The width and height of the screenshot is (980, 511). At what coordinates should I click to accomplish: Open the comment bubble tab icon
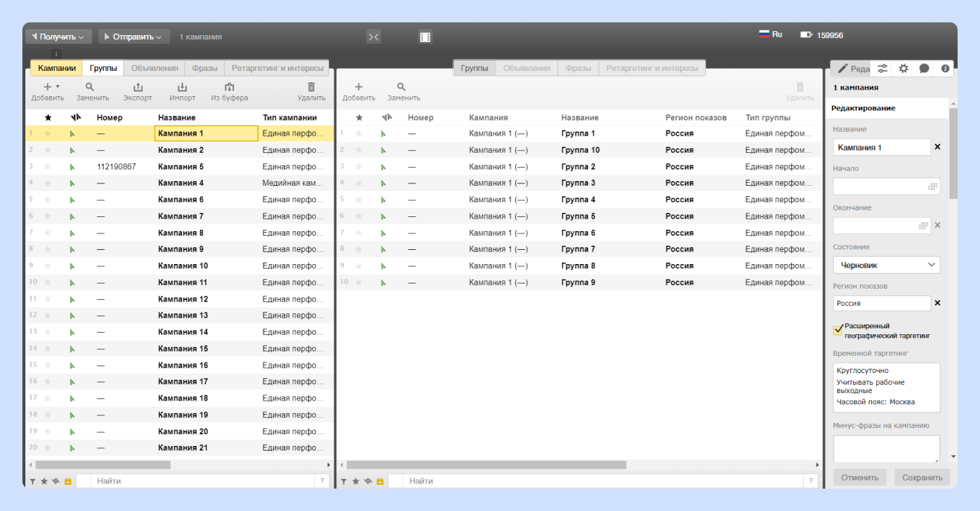pyautogui.click(x=924, y=69)
